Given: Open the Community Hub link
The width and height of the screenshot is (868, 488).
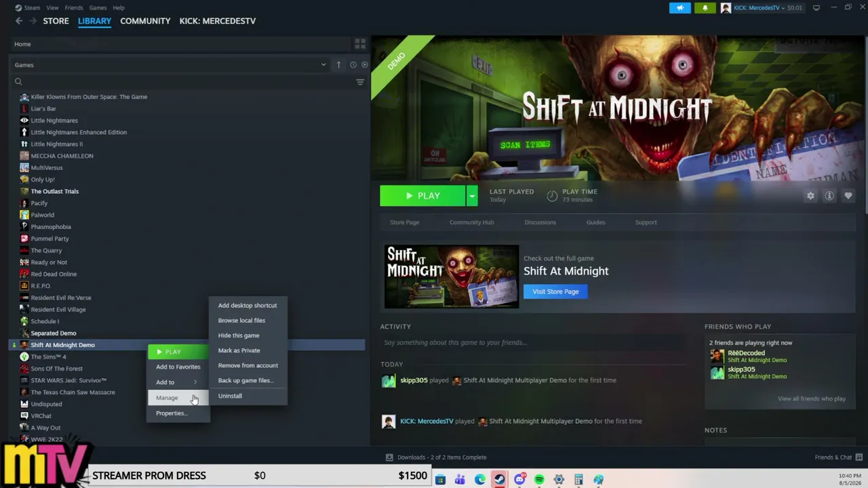Looking at the screenshot, I should click(471, 222).
